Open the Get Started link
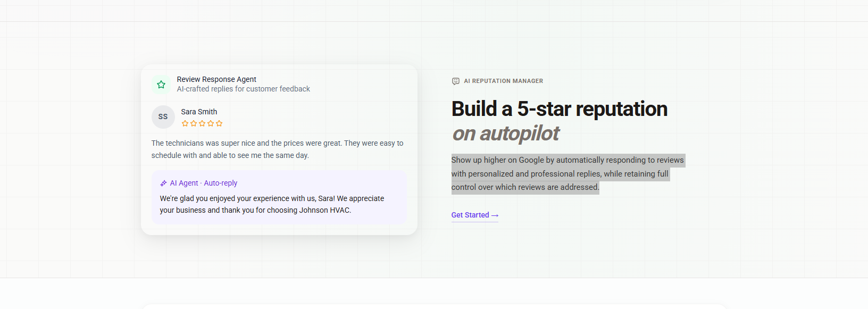Screen dimensions: 868x309 coord(475,215)
